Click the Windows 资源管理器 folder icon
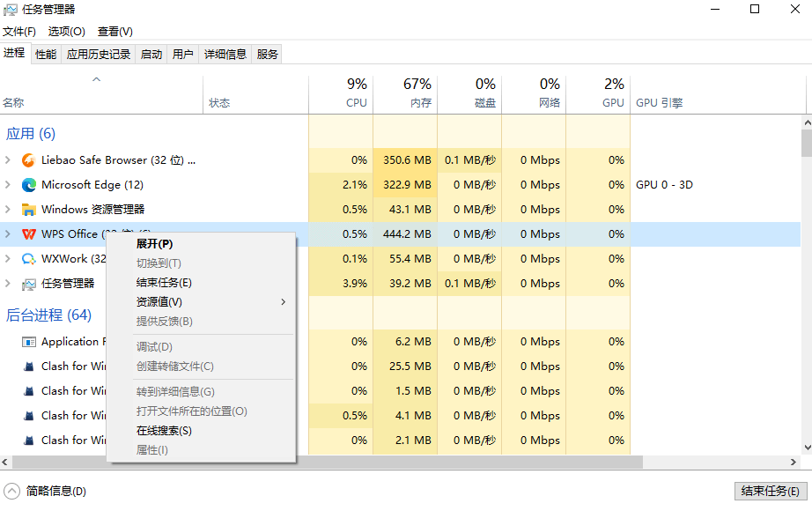812x511 pixels. [x=28, y=210]
